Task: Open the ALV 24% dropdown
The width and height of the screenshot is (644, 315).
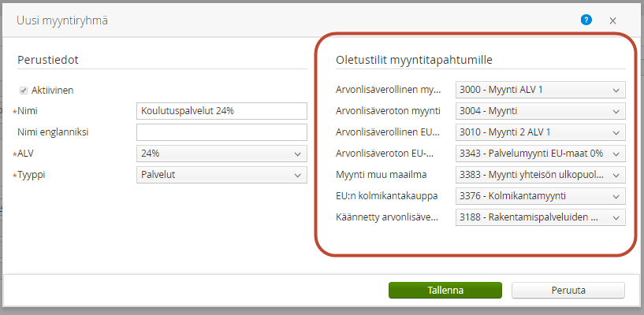Action: pos(221,154)
